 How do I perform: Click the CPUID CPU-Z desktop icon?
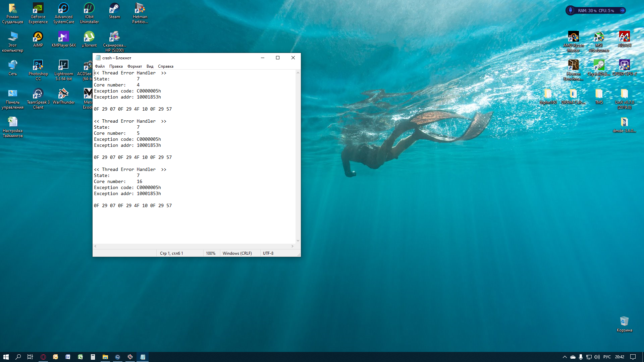624,65
